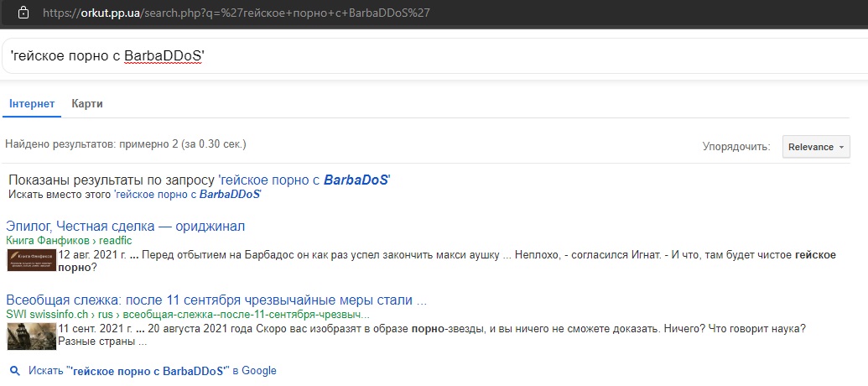
Task: Focus the search query input field
Action: pos(503,57)
